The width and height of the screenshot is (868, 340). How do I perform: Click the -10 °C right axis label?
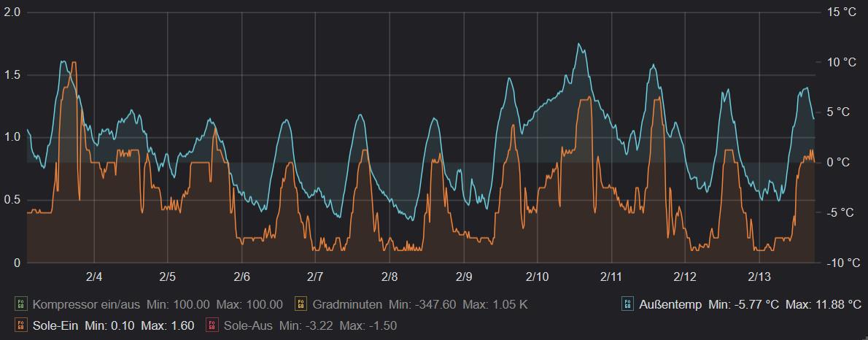[840, 263]
